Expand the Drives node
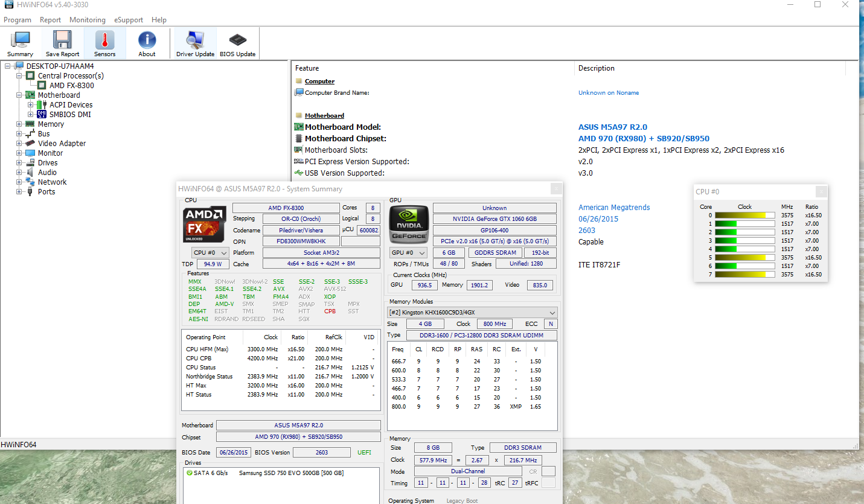Screen dimensions: 864x504 point(19,163)
